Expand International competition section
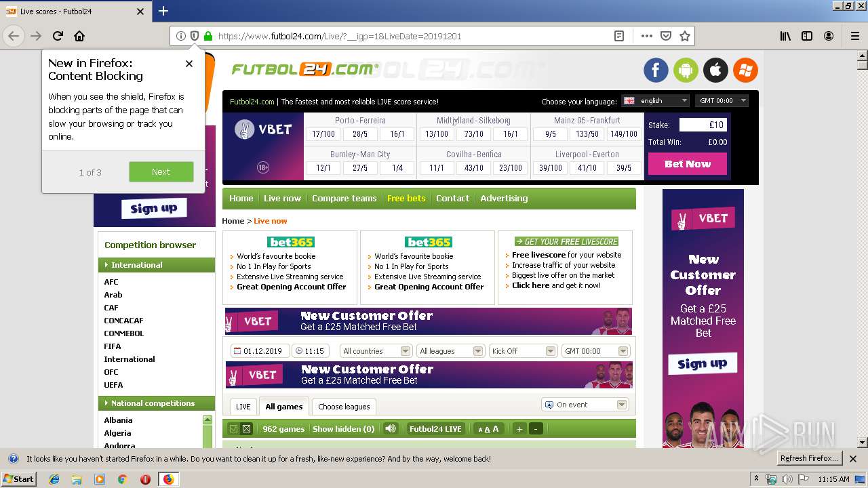Screen dimensions: 868x488 point(157,265)
